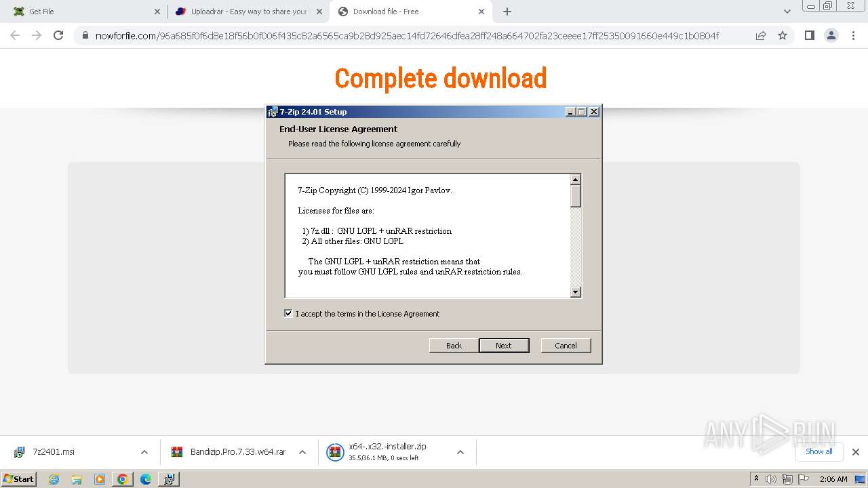Expand options for Bandizip rar download
This screenshot has width=868, height=488.
302,452
